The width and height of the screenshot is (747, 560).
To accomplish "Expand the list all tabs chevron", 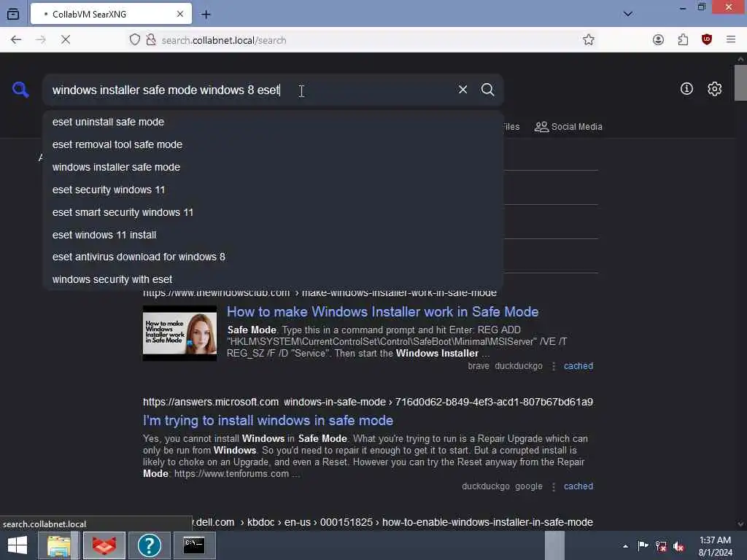I will click(x=628, y=14).
